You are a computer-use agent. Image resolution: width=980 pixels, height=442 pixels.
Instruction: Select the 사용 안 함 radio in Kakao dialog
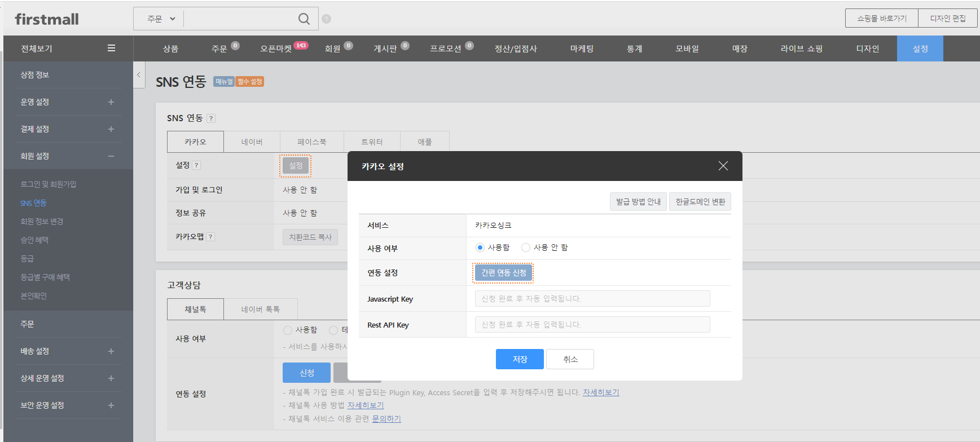[526, 247]
